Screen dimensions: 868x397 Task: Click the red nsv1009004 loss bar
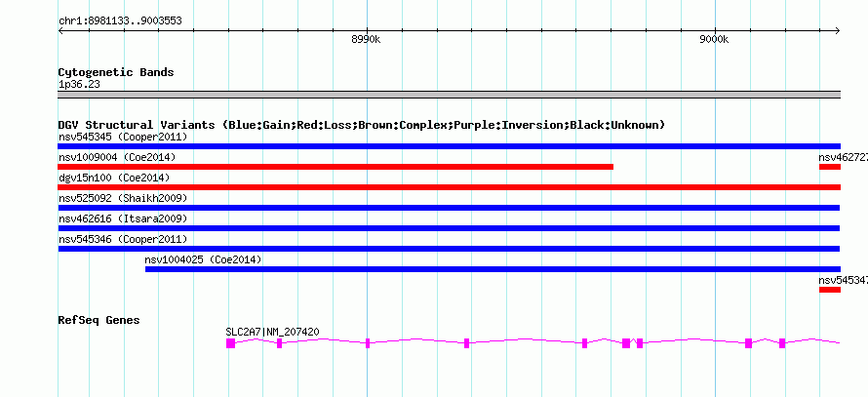tap(335, 167)
